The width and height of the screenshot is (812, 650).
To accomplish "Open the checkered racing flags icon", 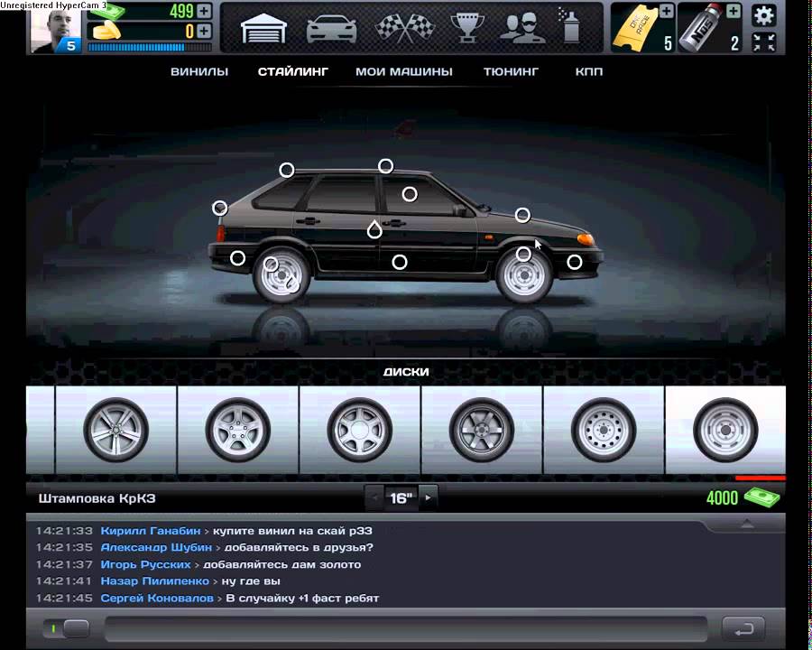I will point(404,28).
